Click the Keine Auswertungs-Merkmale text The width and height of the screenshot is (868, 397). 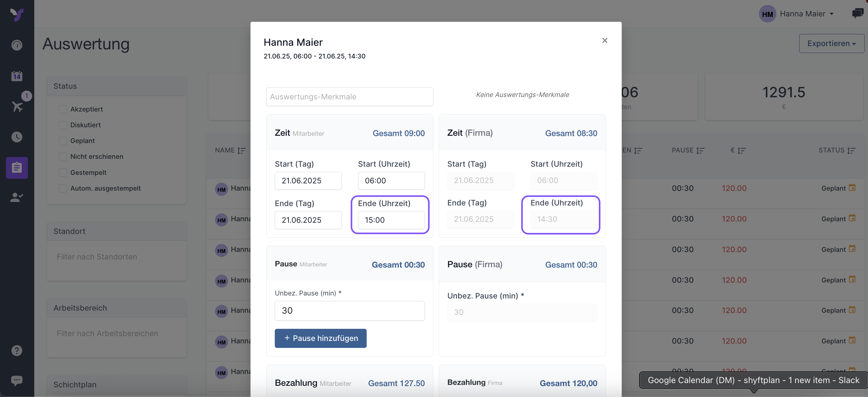coord(522,95)
